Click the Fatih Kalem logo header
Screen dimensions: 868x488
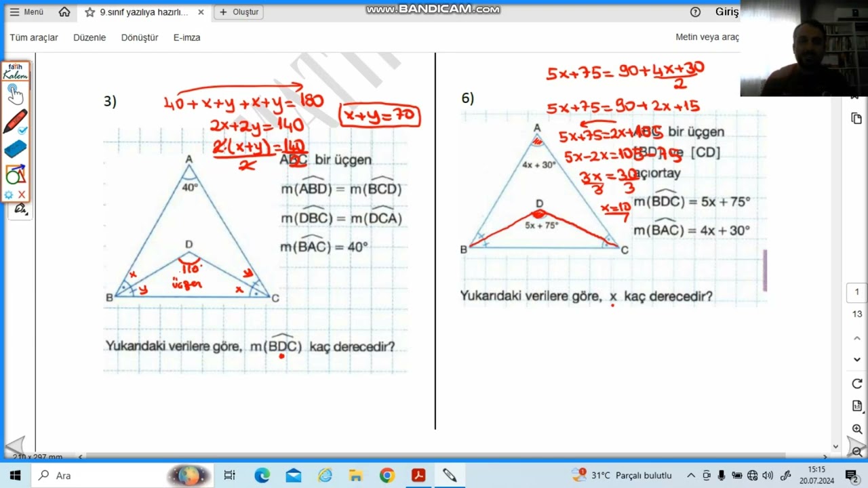point(15,72)
